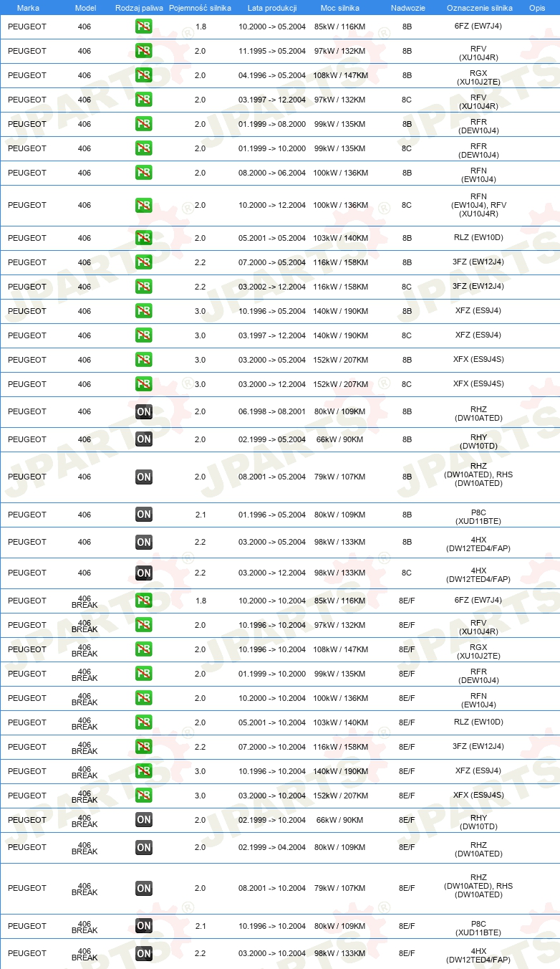
Task: Click ON icon in 02.1999 -> 04.2004 row
Action: pos(144,847)
